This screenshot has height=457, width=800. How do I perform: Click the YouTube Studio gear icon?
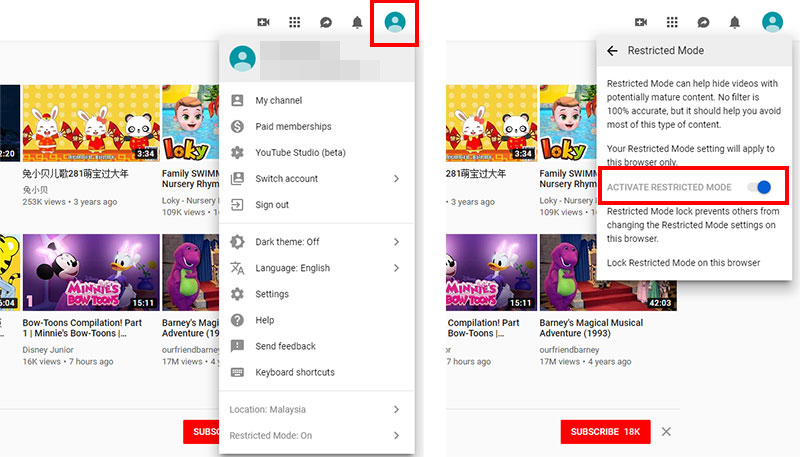pyautogui.click(x=237, y=152)
